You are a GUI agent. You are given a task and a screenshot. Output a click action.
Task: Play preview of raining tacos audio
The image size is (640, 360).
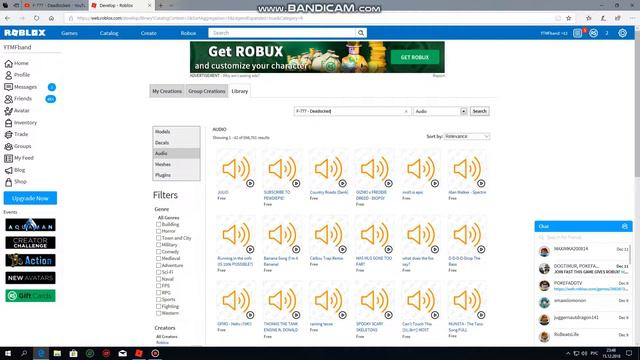click(x=342, y=315)
